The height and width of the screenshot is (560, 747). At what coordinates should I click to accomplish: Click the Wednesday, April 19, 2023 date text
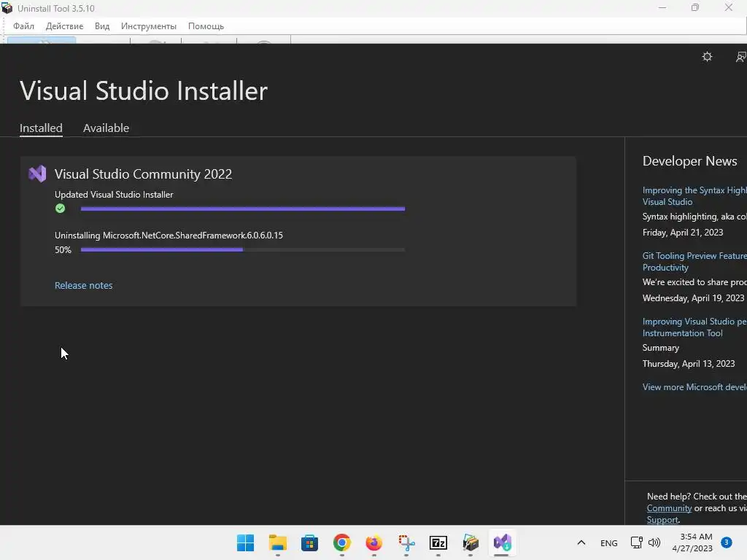[693, 298]
